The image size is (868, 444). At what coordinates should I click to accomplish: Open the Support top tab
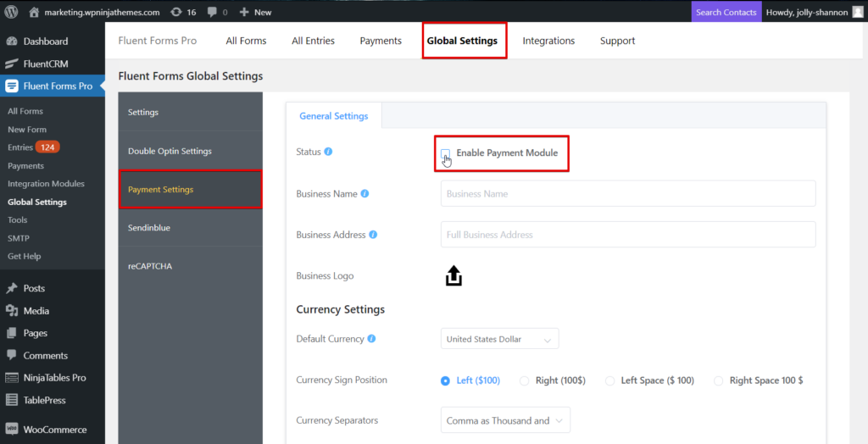click(x=617, y=41)
